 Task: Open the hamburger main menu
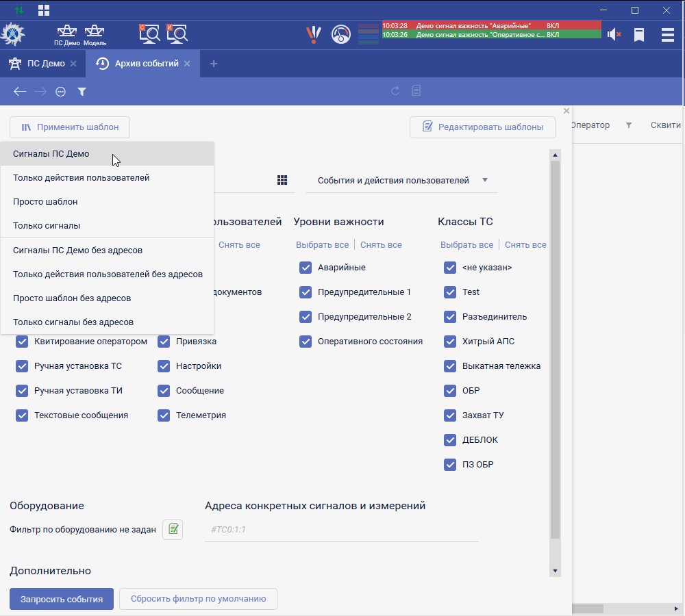pyautogui.click(x=667, y=34)
